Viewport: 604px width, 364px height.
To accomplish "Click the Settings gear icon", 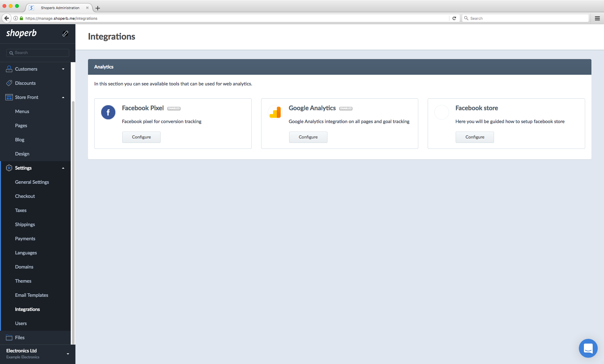I will point(9,168).
